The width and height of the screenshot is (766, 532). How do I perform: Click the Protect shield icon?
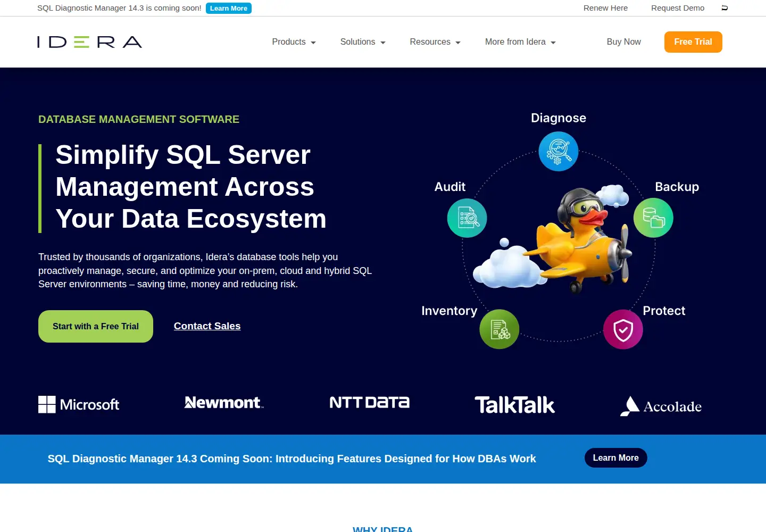point(623,329)
